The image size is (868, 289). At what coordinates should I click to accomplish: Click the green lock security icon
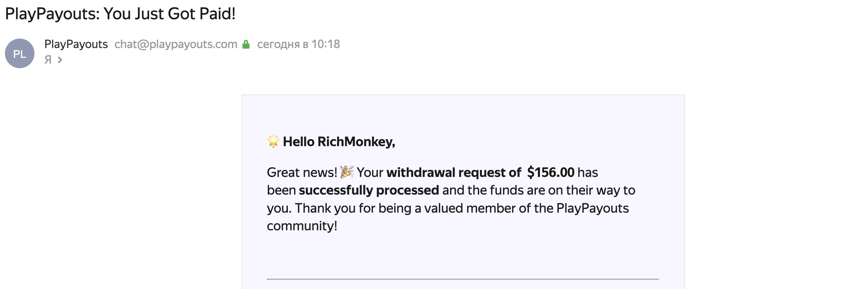point(246,44)
